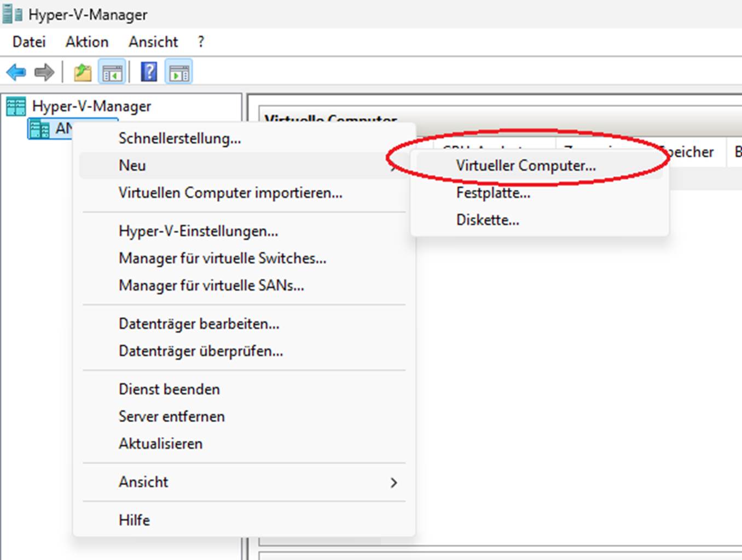742x560 pixels.
Task: Choose Virtuellen Computer importieren...
Action: point(245,193)
